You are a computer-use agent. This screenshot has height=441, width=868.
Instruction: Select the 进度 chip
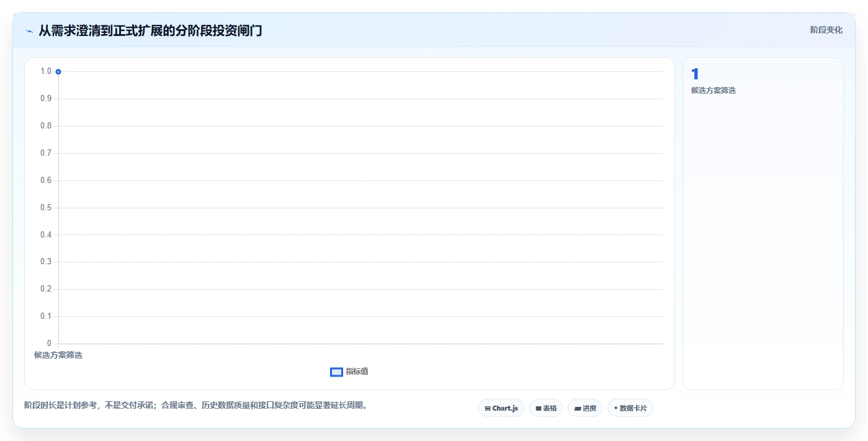coord(585,408)
